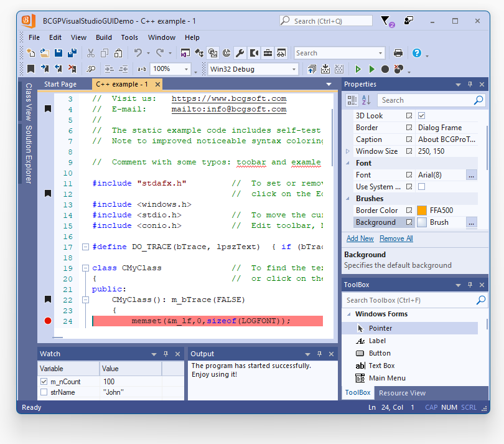Click the blue Help question mark icon

(417, 53)
